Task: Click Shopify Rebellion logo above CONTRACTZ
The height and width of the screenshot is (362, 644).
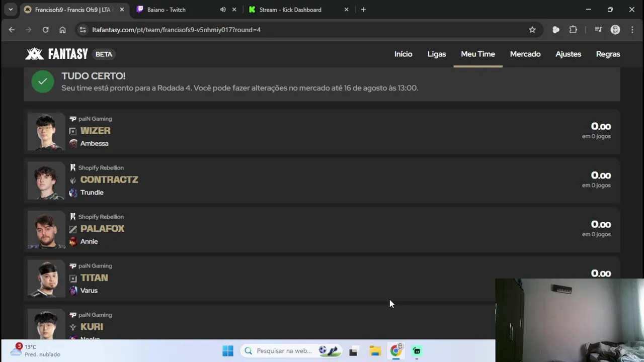Action: (73, 167)
